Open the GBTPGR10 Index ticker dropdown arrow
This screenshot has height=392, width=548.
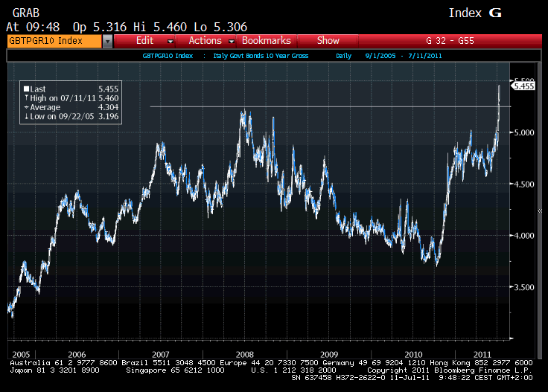pos(107,41)
